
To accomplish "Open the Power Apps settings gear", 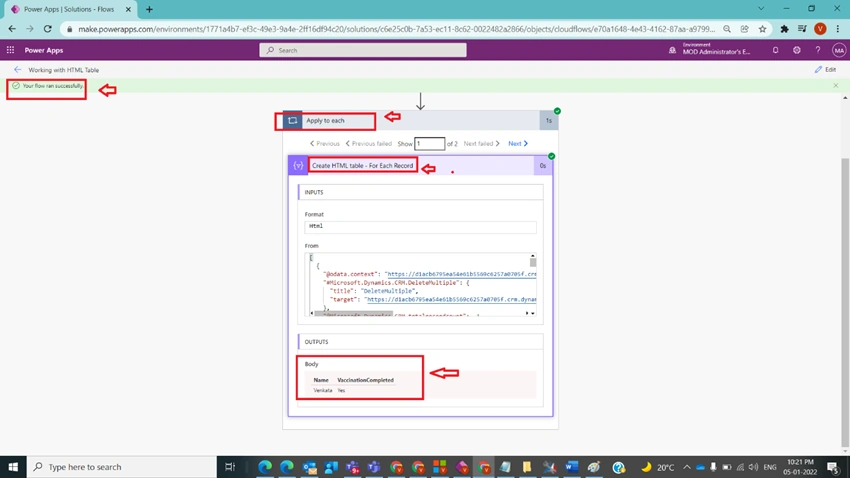I will click(x=796, y=50).
